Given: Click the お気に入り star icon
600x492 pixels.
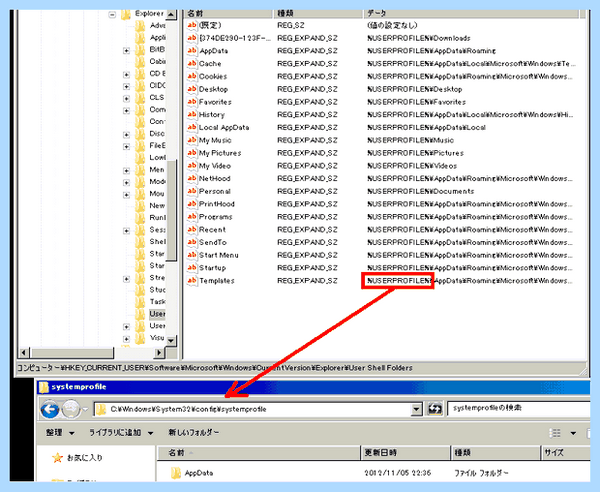Looking at the screenshot, I should tap(57, 458).
